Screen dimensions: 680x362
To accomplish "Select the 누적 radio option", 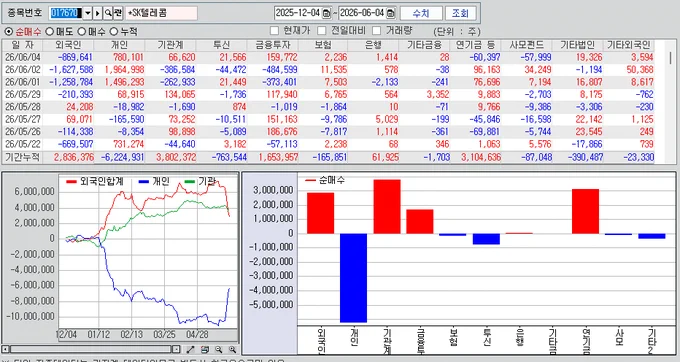I will tap(114, 32).
